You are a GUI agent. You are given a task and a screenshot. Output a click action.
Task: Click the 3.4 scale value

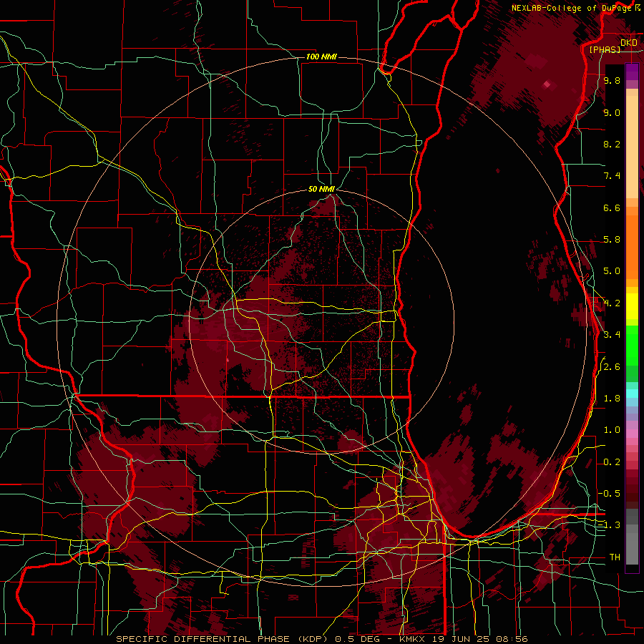pos(612,335)
